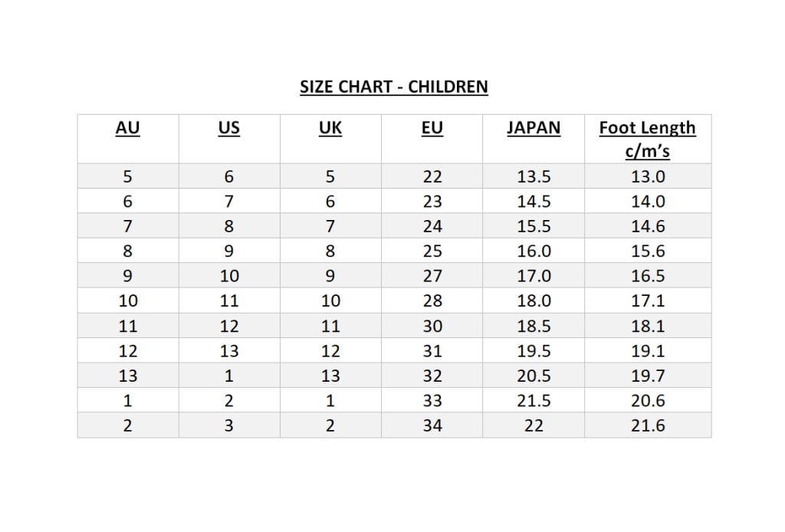Click EU size 32 cell
The height and width of the screenshot is (532, 785).
(x=432, y=376)
